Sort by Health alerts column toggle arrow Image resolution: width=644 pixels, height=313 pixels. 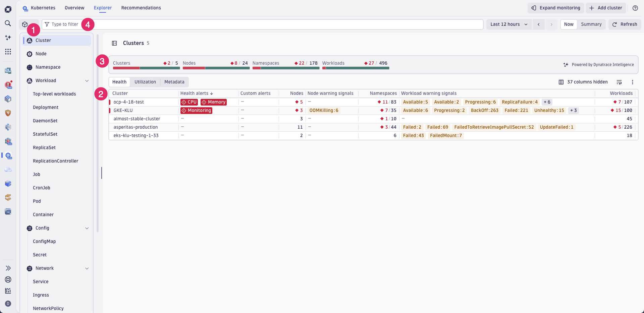(211, 93)
